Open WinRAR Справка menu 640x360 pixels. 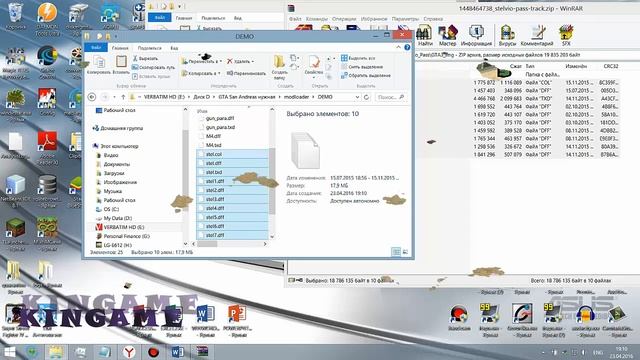click(433, 19)
